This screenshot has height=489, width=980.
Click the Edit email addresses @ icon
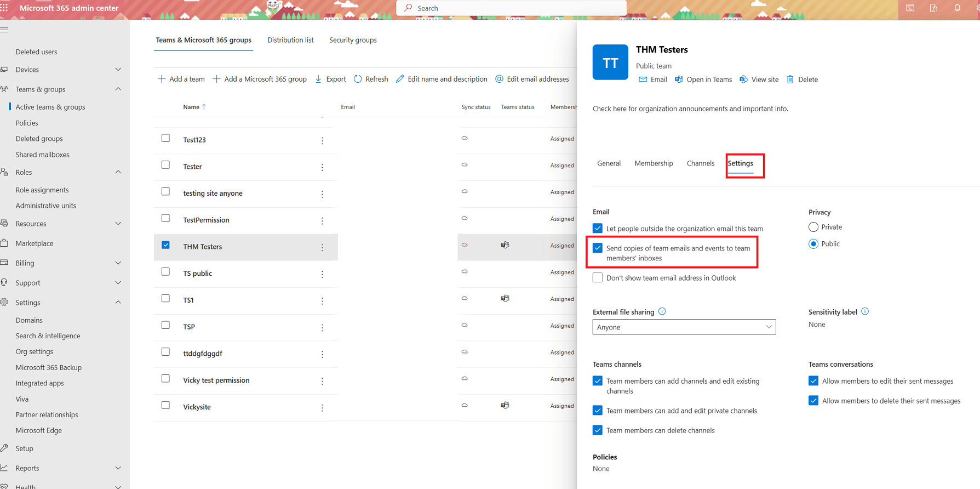tap(499, 79)
